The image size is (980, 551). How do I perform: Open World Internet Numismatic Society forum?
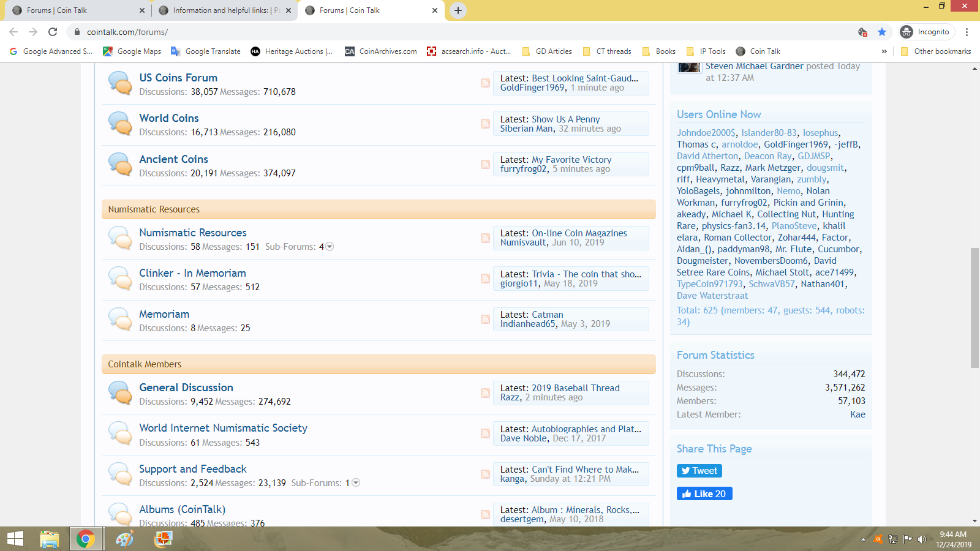tap(223, 428)
